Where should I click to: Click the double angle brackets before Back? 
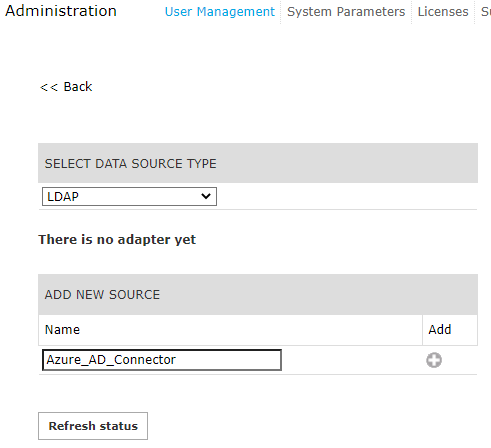[x=49, y=87]
